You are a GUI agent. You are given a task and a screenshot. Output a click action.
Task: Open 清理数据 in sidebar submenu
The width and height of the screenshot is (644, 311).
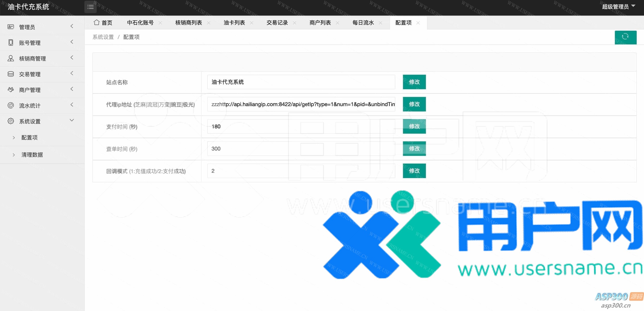pos(32,155)
